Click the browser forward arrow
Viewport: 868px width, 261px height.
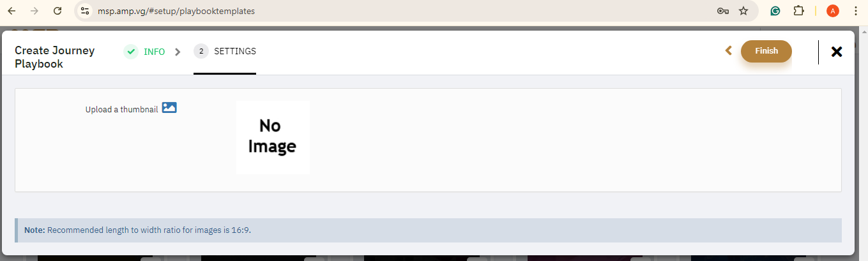tap(34, 11)
